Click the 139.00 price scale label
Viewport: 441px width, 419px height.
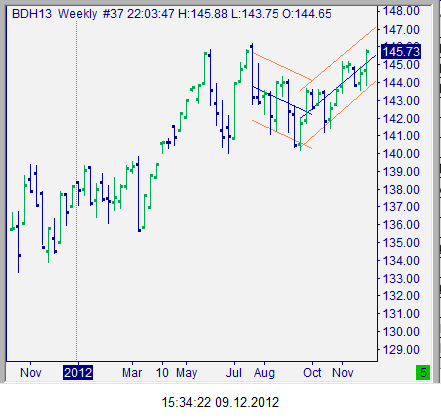(401, 172)
